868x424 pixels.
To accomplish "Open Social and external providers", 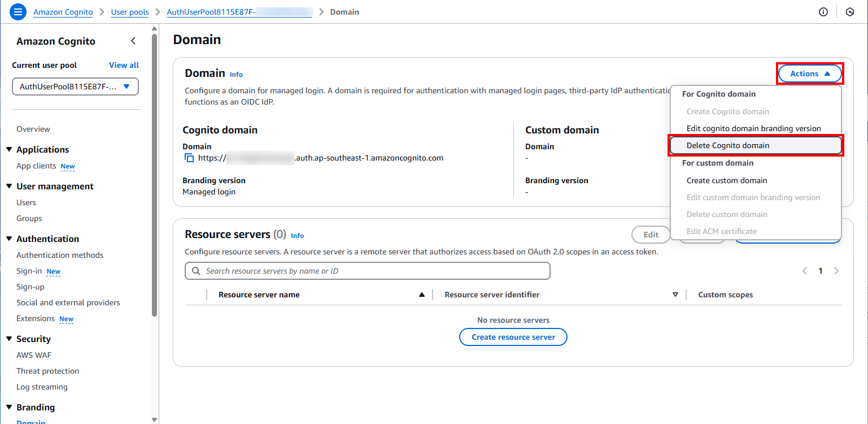I will 68,302.
